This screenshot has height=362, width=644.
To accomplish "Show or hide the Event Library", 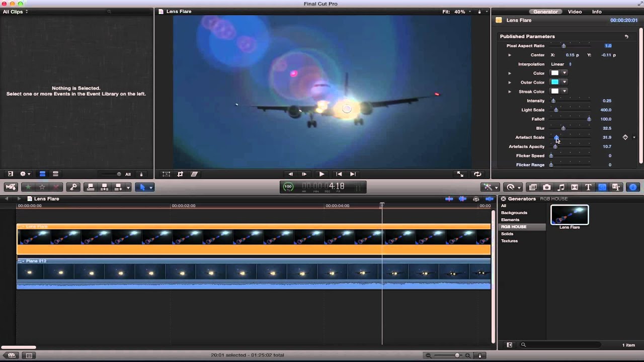I will tap(10, 174).
